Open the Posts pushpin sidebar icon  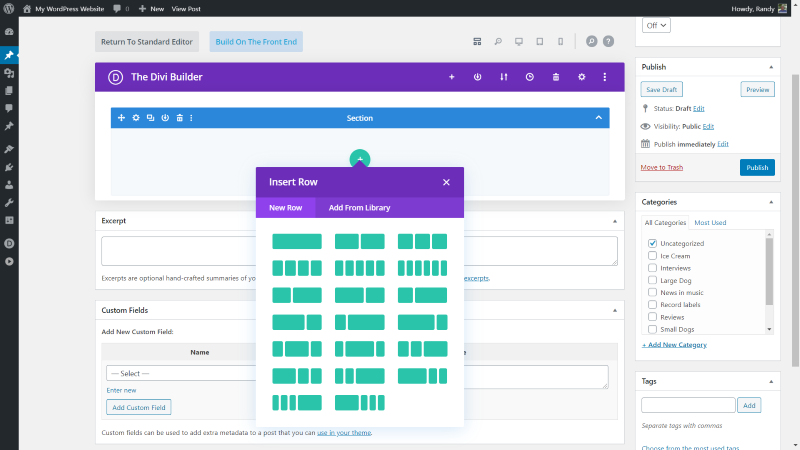9,55
